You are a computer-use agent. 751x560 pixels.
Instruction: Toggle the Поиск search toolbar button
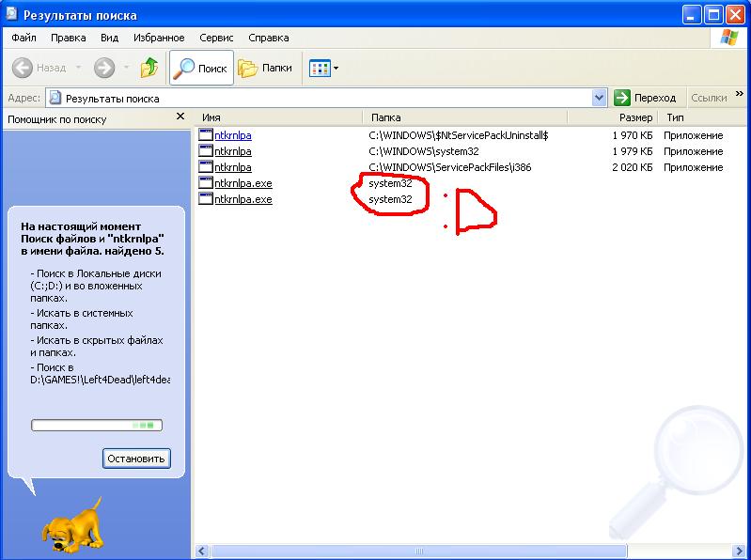[202, 68]
